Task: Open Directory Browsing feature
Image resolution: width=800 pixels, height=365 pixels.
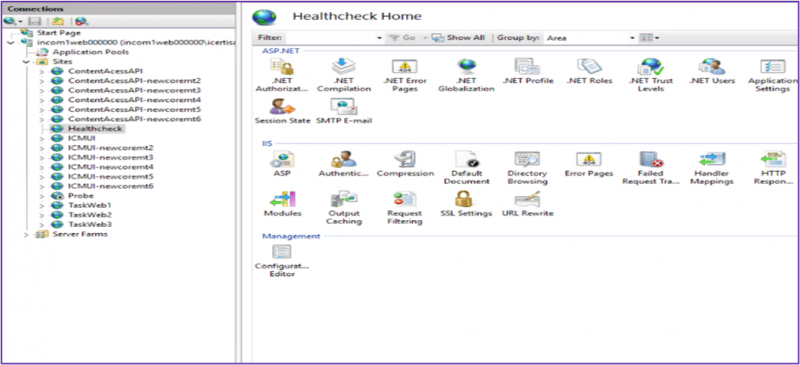Action: click(528, 168)
